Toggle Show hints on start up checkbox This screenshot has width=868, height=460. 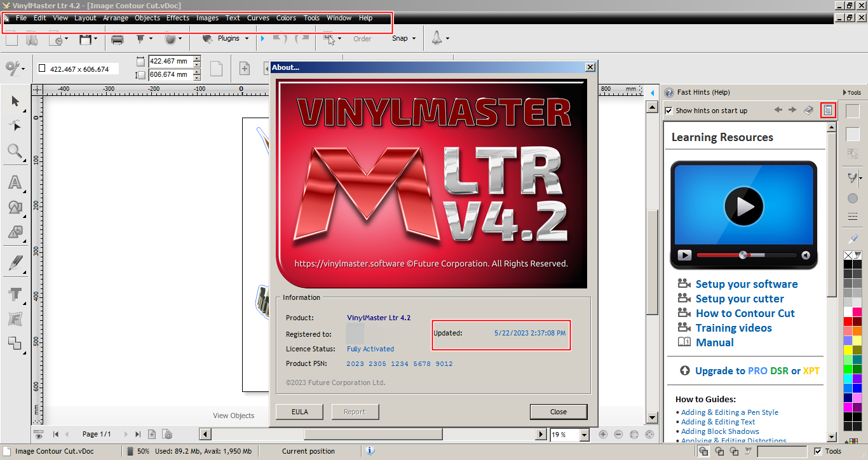tap(668, 111)
